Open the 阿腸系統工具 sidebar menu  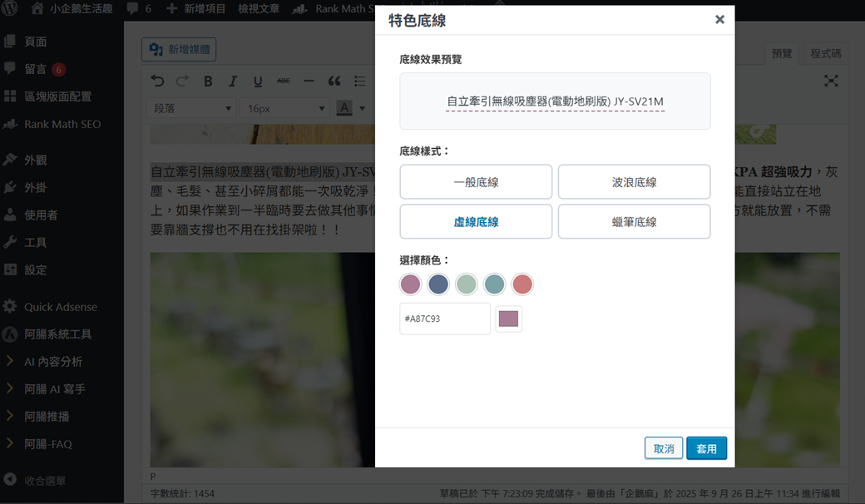(57, 334)
